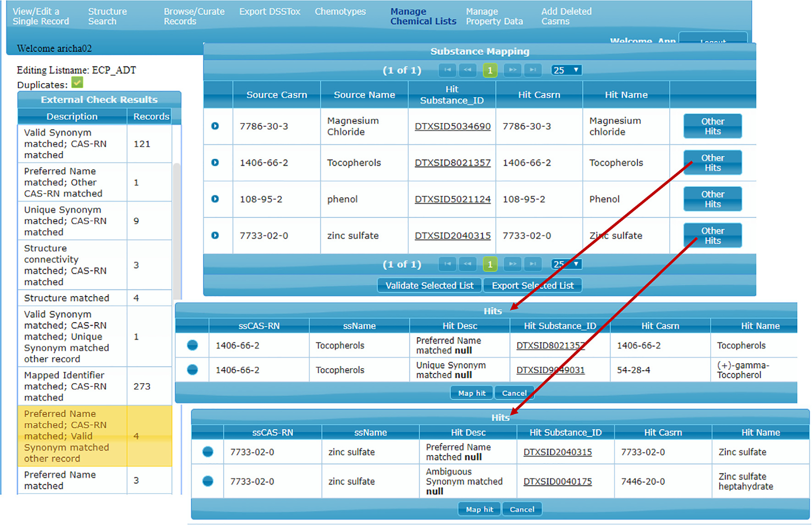This screenshot has width=812, height=525.
Task: Select 'Mapped Identifier matched; CAS-RN matched' row
Action: click(x=95, y=386)
